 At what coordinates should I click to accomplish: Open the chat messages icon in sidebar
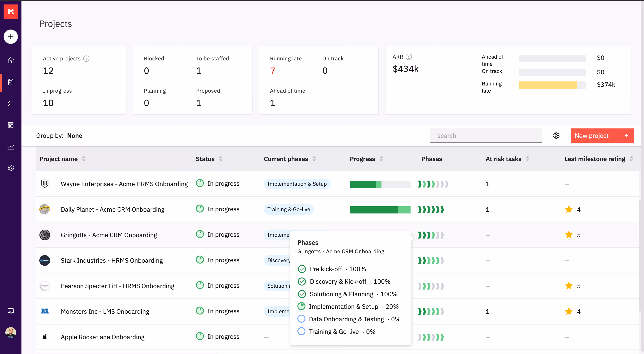[11, 311]
